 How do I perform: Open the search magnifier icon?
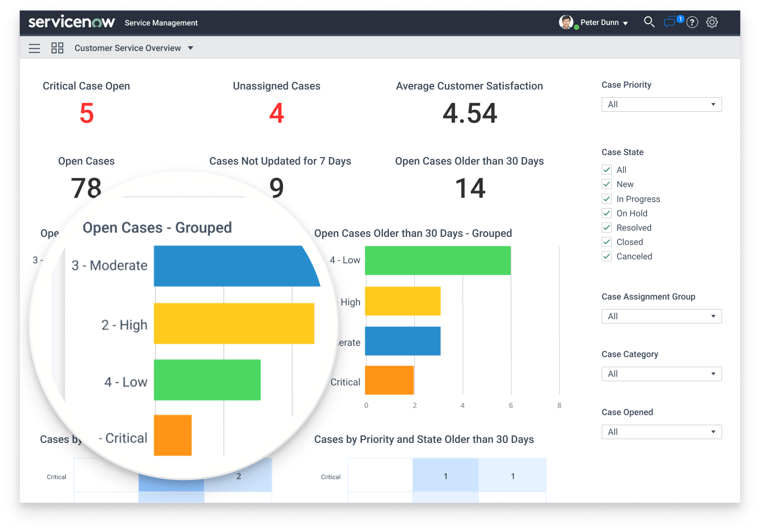tap(649, 22)
